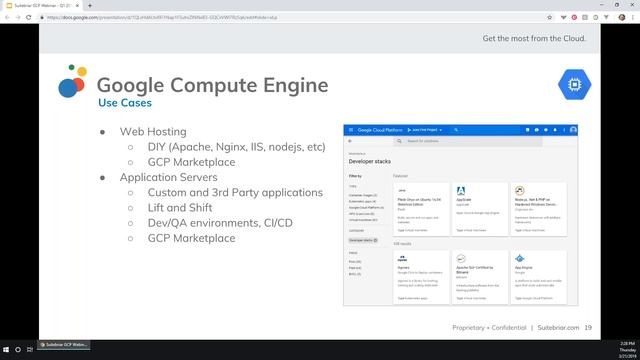This screenshot has width=640, height=360.
Task: Click the search magnifier in the blue GCP header
Action: point(456,130)
